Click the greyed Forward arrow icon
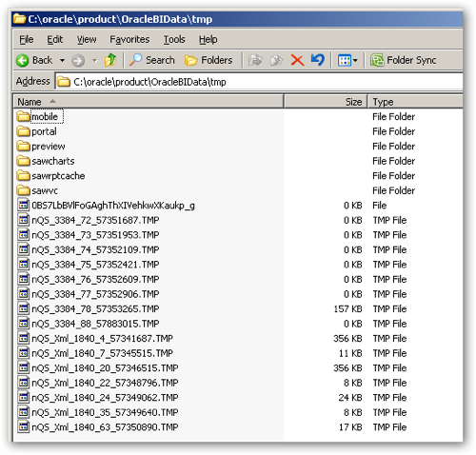Screen dimensions: 476x455 [78, 60]
